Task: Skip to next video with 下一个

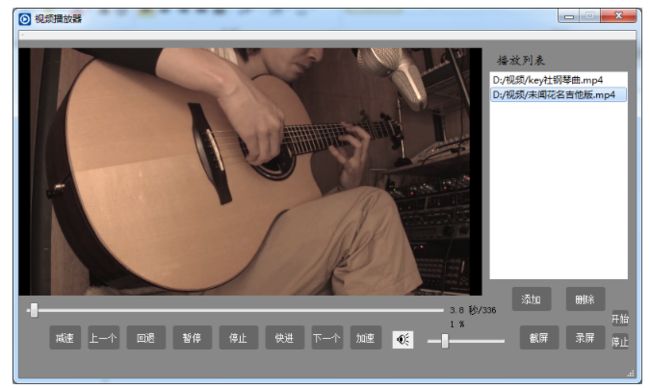Action: [327, 338]
